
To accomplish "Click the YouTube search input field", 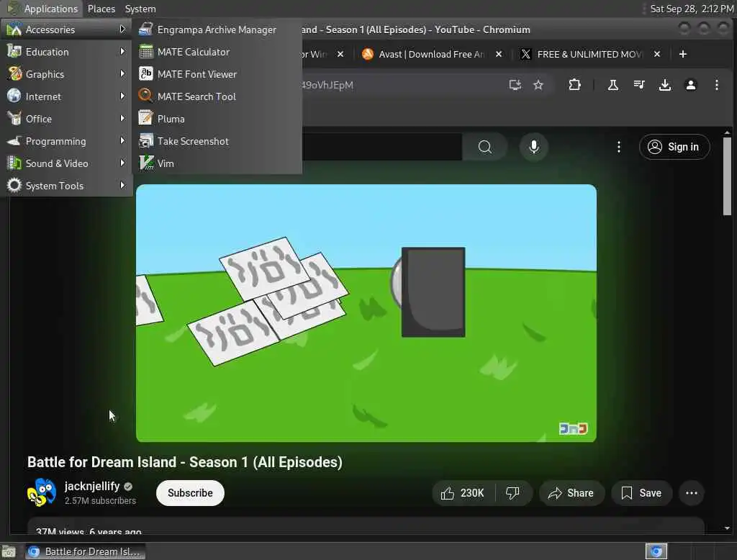I will (381, 147).
